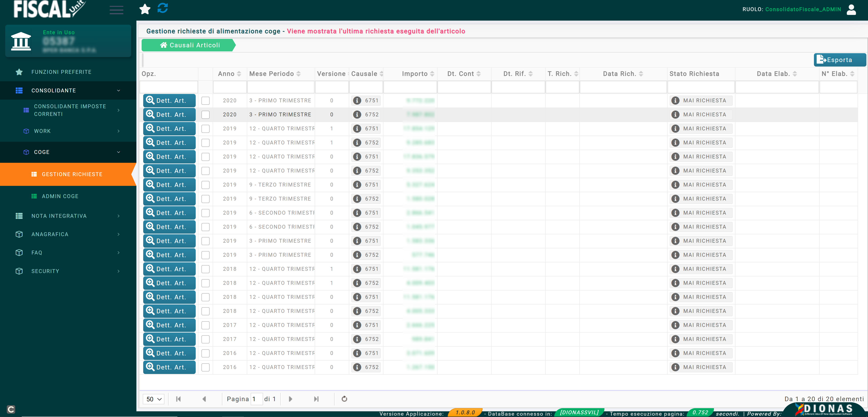Collapse the COGE submenu

tap(119, 152)
